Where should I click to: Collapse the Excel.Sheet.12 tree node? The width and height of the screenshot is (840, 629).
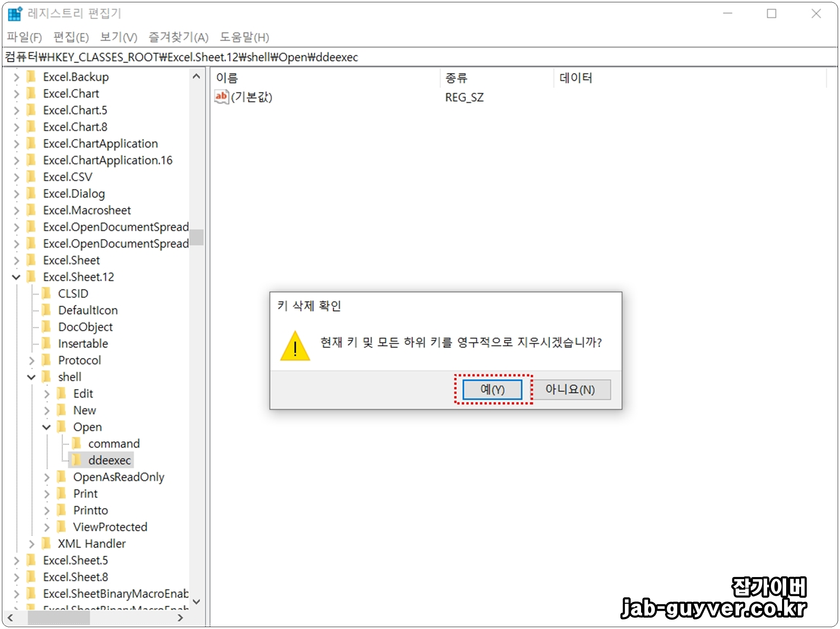pos(16,277)
